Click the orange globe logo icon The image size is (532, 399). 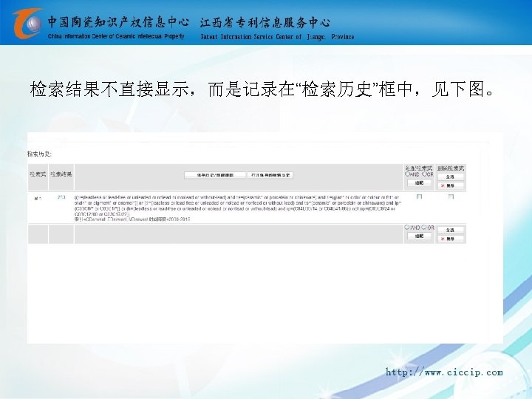click(27, 23)
